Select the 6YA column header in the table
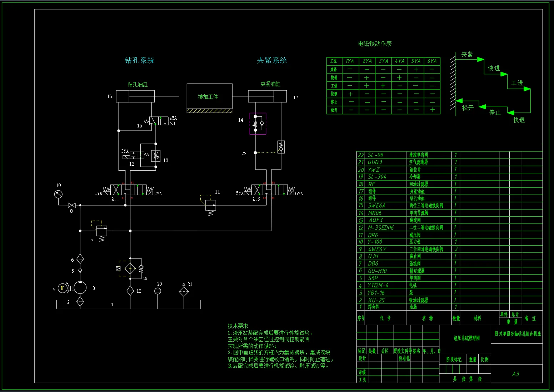The height and width of the screenshot is (392, 554). 432,61
